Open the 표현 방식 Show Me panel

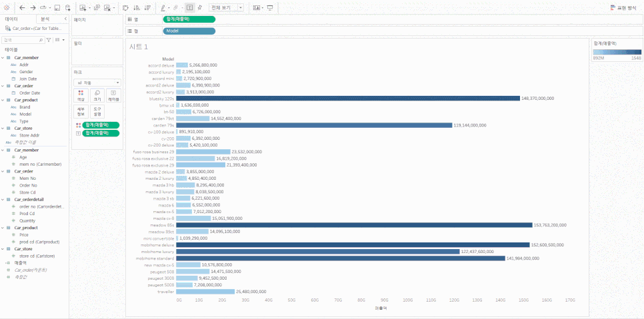click(x=623, y=8)
